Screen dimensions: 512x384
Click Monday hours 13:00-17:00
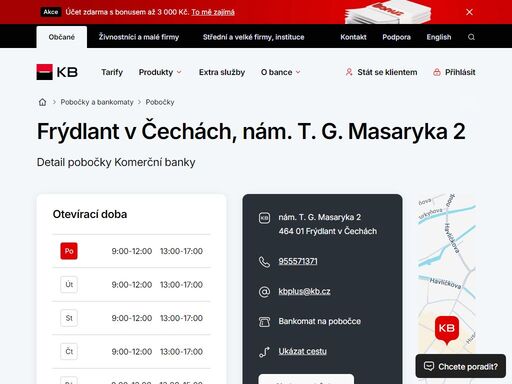click(x=181, y=251)
